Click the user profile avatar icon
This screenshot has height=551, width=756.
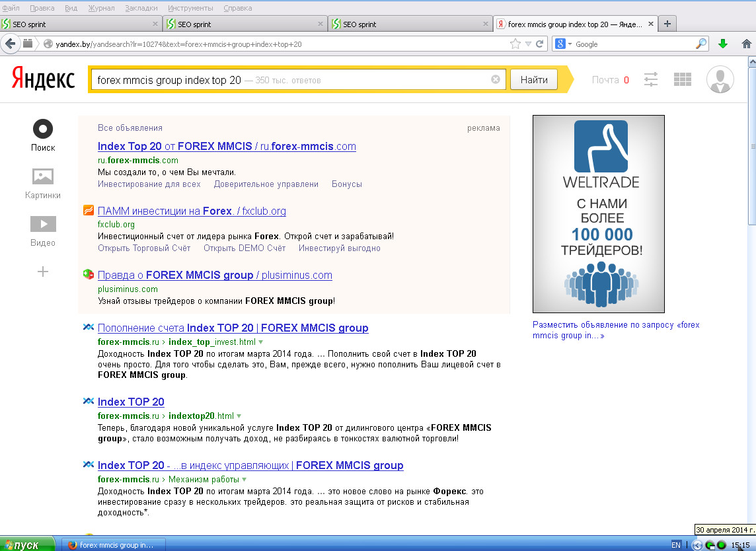(720, 79)
